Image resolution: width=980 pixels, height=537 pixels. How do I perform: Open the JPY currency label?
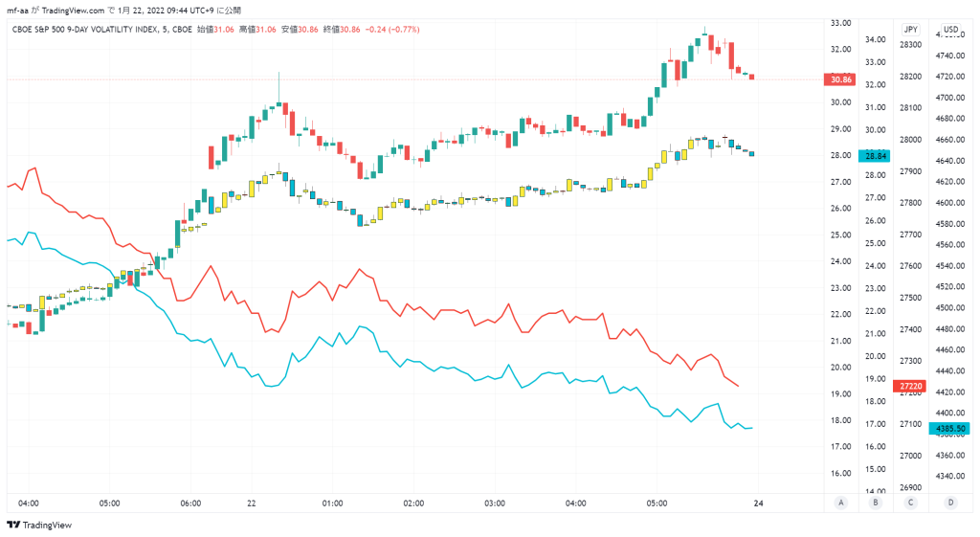click(x=911, y=30)
